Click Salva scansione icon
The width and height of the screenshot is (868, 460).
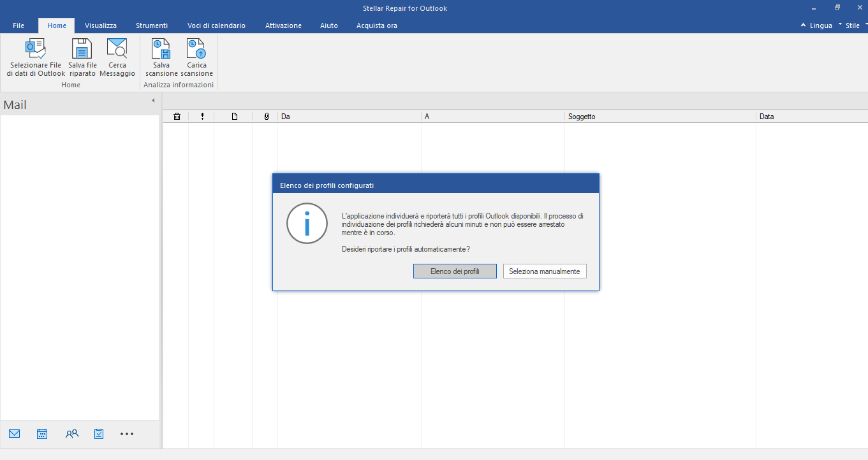click(161, 49)
